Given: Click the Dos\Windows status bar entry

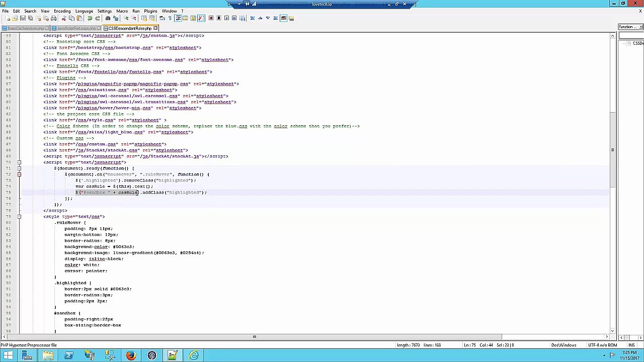Looking at the screenshot, I should tap(563, 345).
